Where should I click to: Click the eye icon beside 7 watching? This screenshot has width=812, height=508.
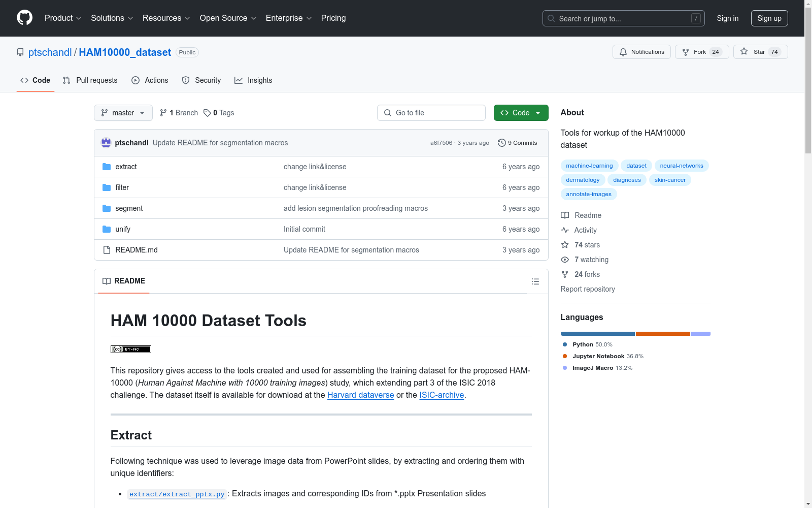[x=565, y=260]
